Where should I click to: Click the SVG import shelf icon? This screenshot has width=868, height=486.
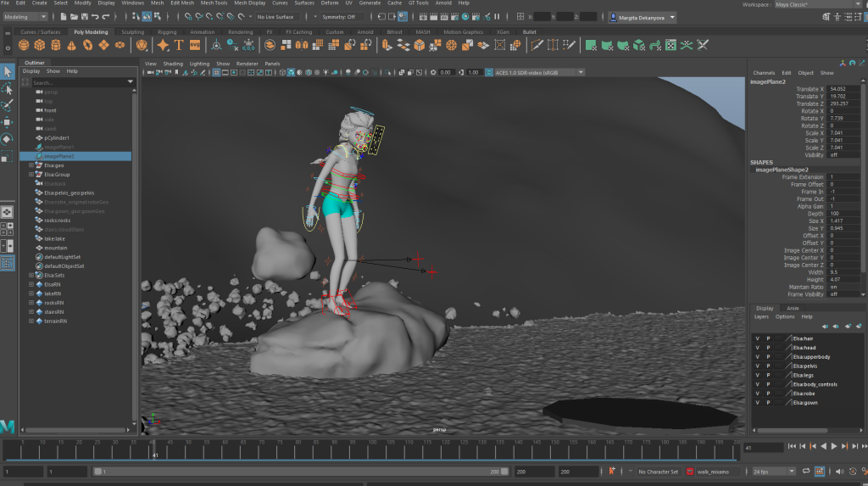point(195,46)
